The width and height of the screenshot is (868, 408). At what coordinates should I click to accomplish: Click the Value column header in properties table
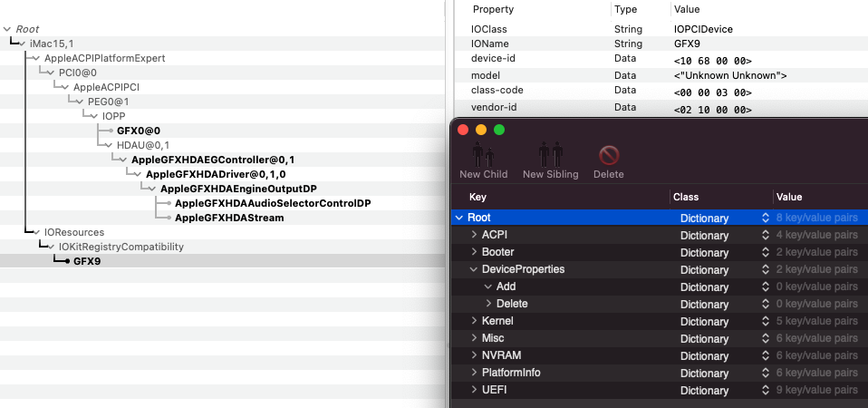pos(687,9)
